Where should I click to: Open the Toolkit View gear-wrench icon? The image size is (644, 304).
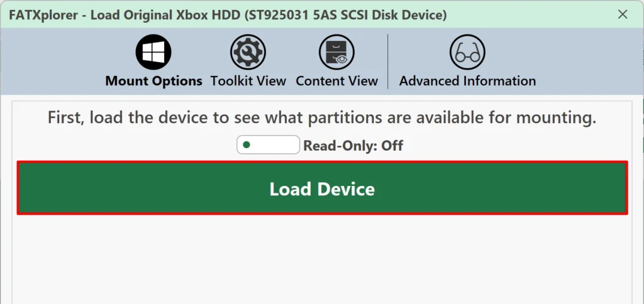coord(248,53)
